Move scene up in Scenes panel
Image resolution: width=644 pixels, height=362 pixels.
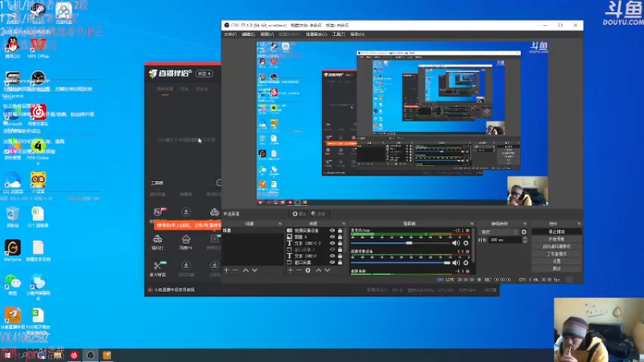[x=246, y=270]
